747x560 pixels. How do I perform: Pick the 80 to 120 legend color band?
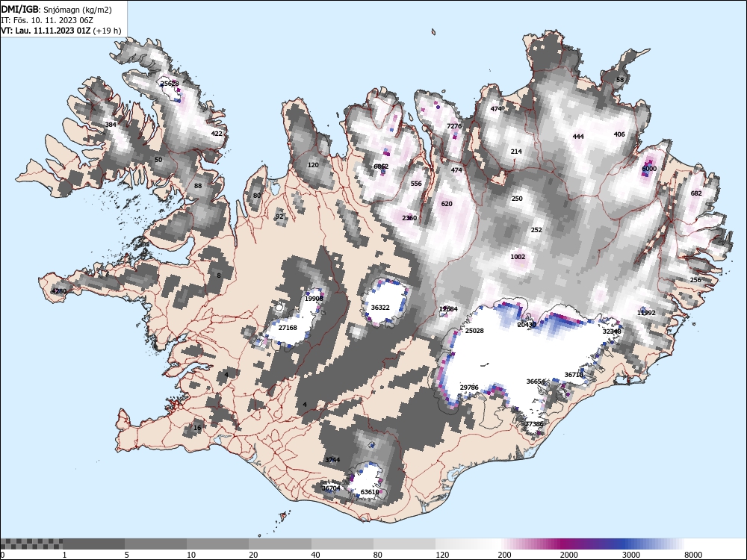[404, 544]
